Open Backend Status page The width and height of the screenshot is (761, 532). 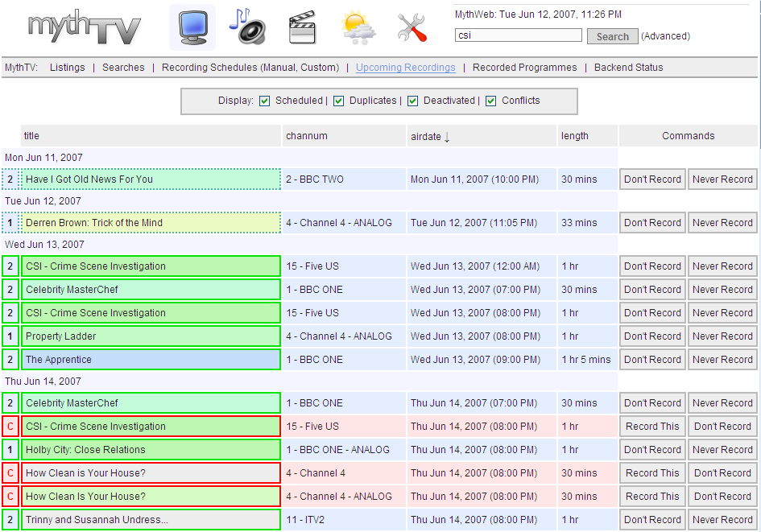point(628,68)
